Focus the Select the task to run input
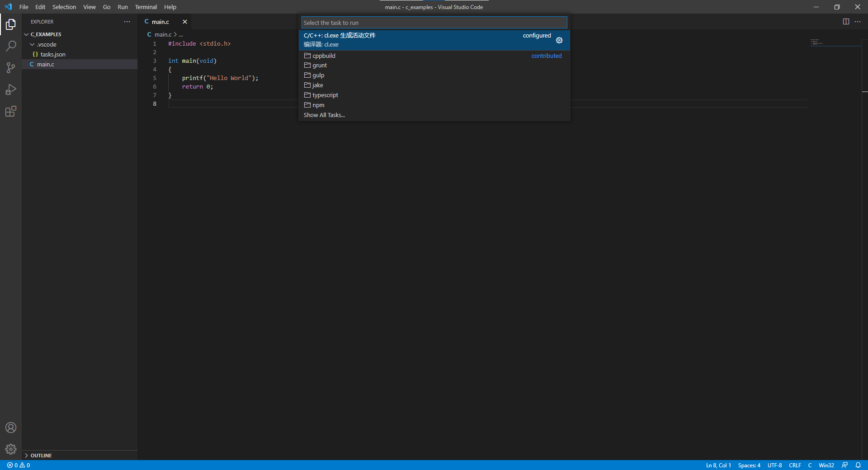868x470 pixels. point(434,23)
